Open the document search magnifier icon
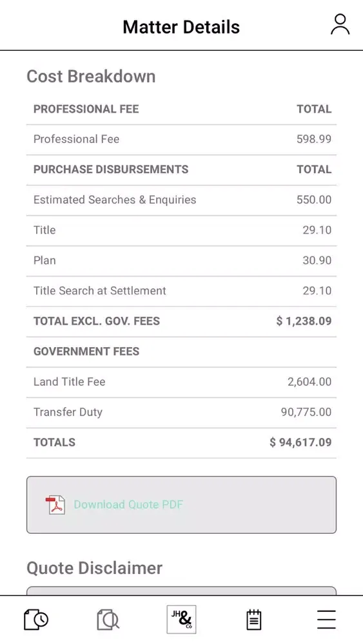Image resolution: width=363 pixels, height=644 pixels. point(108,620)
